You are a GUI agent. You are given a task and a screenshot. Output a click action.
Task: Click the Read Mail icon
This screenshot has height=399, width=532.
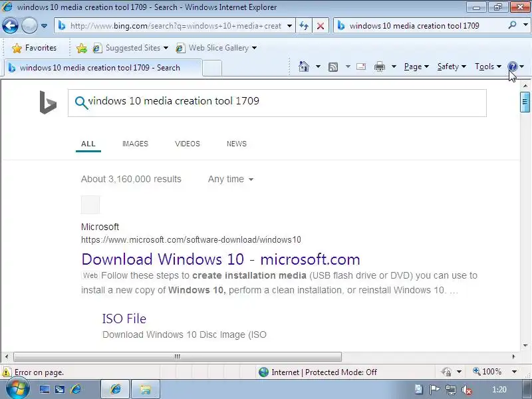tap(361, 66)
